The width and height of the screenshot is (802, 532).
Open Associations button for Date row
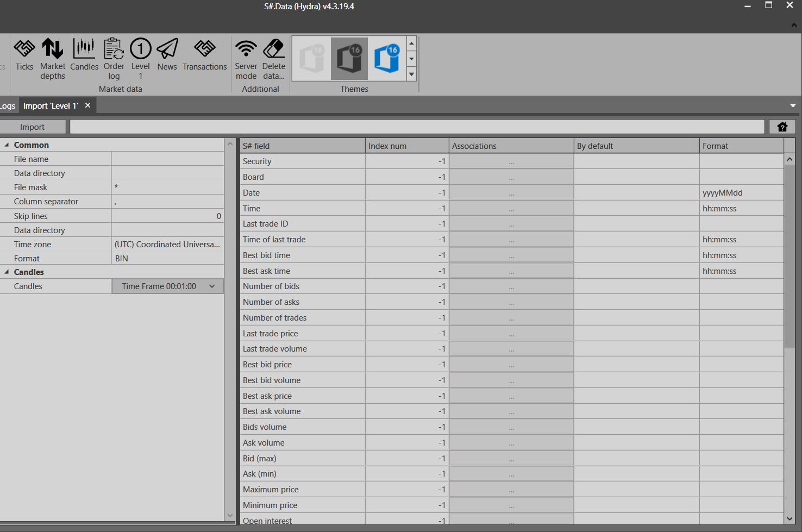511,193
